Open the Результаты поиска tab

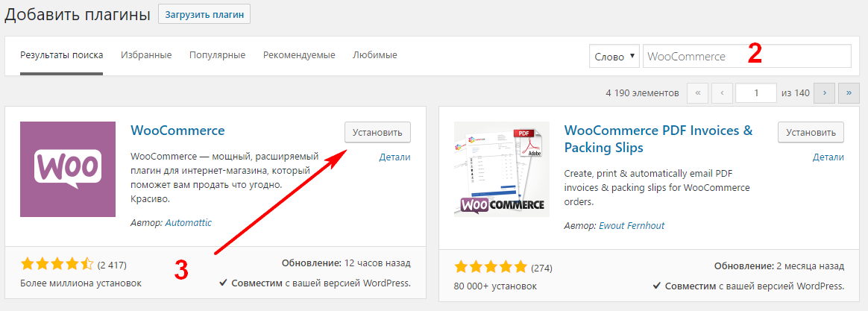(x=61, y=55)
